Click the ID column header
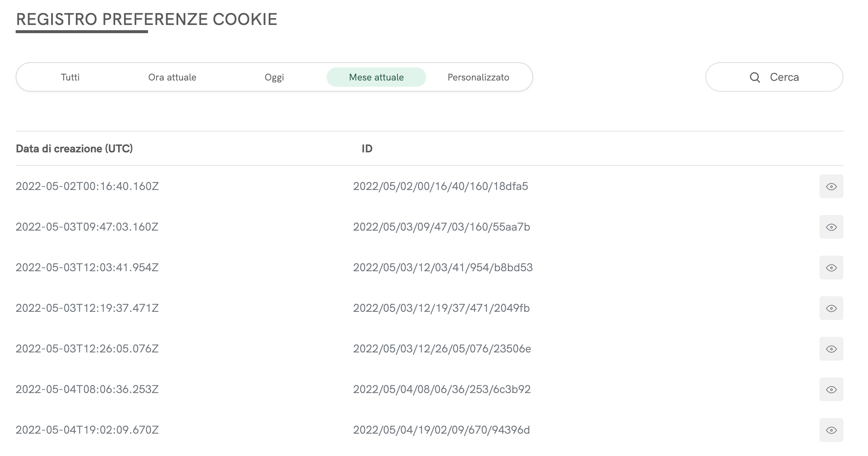This screenshot has width=868, height=456. pyautogui.click(x=367, y=149)
